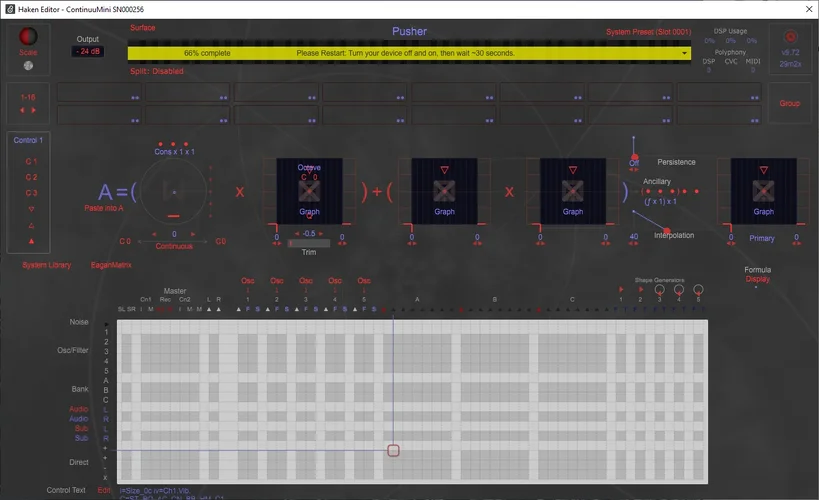Click the first empty preset slot in top row
Viewport: 819px width, 500px height.
99,92
